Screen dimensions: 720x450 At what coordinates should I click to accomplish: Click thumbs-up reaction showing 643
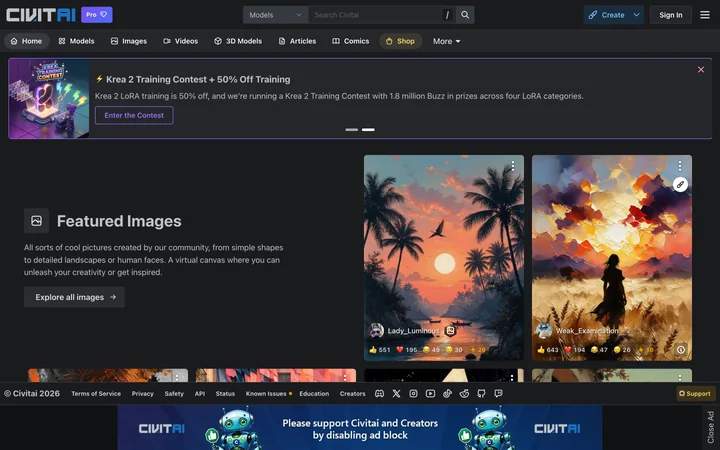(x=548, y=349)
